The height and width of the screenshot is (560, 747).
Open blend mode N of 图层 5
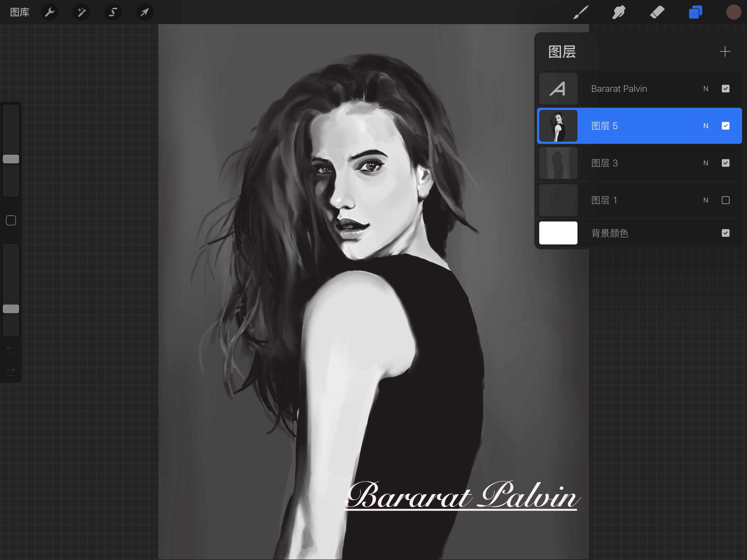[x=705, y=126]
